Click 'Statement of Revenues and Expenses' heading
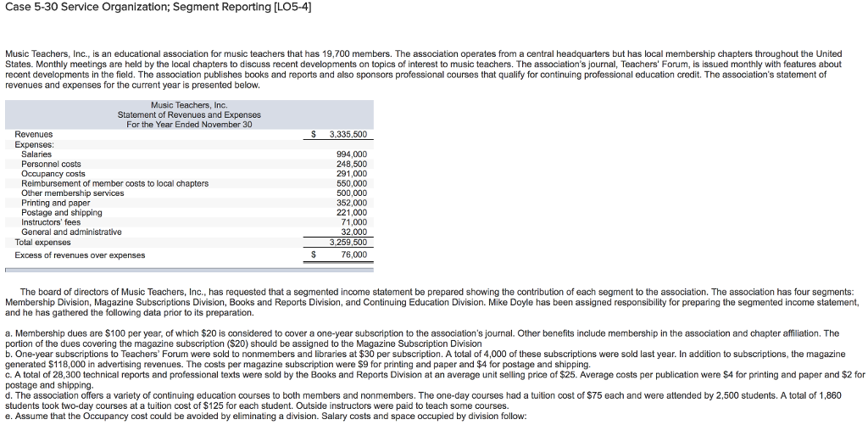 pos(189,115)
